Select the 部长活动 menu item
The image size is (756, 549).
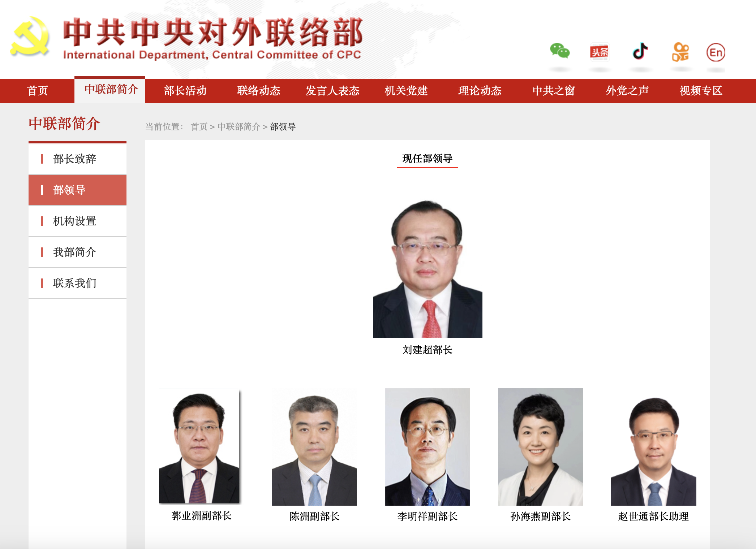tap(185, 91)
